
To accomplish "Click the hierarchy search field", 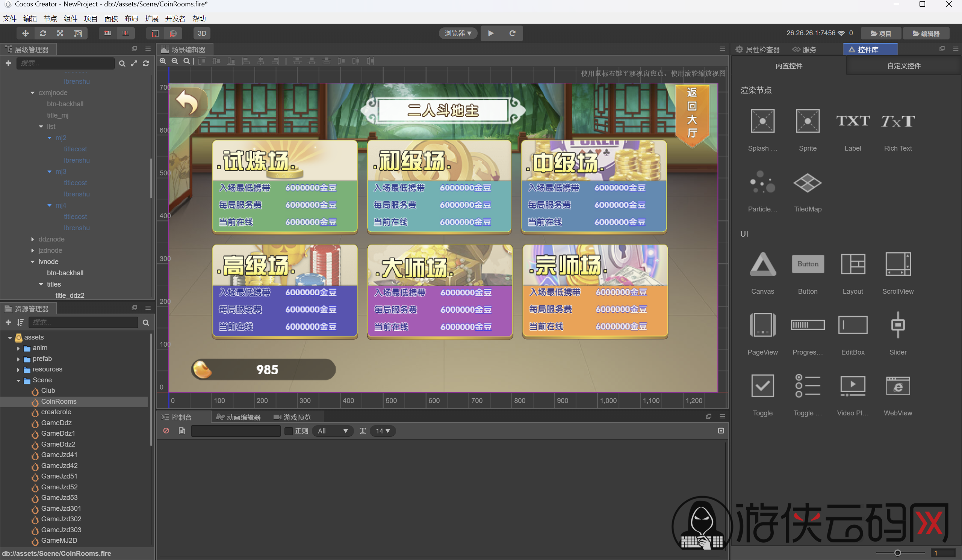I will (x=65, y=63).
